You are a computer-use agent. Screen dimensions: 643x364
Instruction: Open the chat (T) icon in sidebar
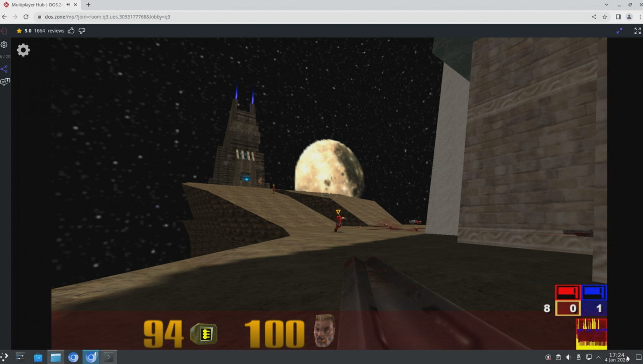(x=5, y=82)
